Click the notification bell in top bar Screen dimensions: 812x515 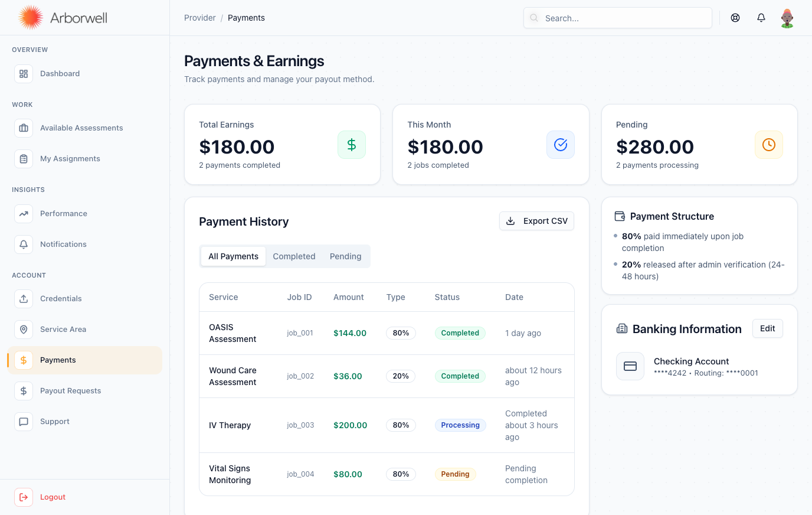761,18
